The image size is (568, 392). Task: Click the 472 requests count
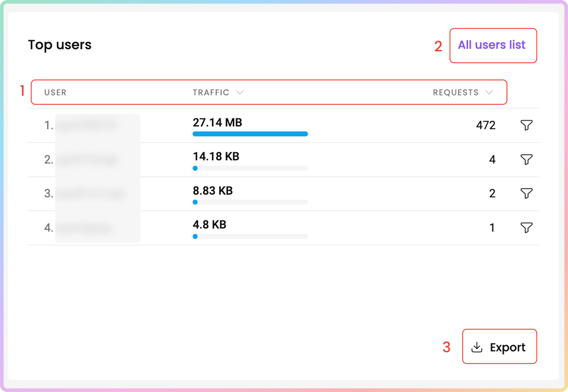[485, 125]
